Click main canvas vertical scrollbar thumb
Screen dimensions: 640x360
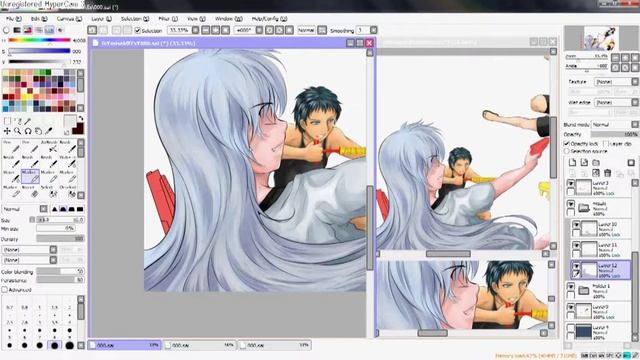pos(370,228)
